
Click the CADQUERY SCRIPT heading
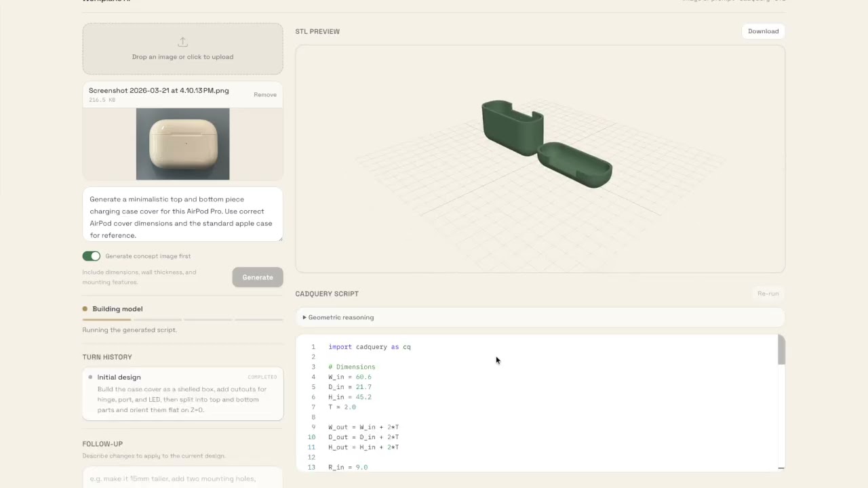pyautogui.click(x=327, y=293)
